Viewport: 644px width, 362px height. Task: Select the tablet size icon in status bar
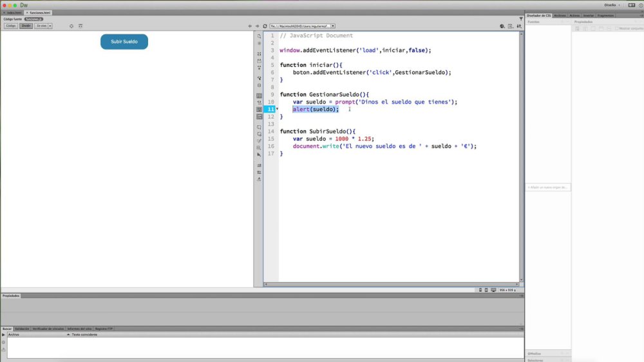pos(486,290)
